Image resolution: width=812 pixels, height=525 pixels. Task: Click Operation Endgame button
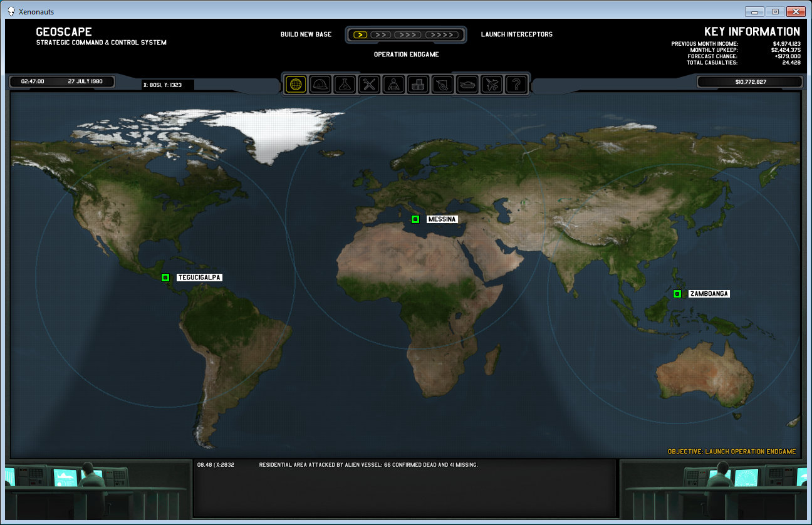(406, 55)
